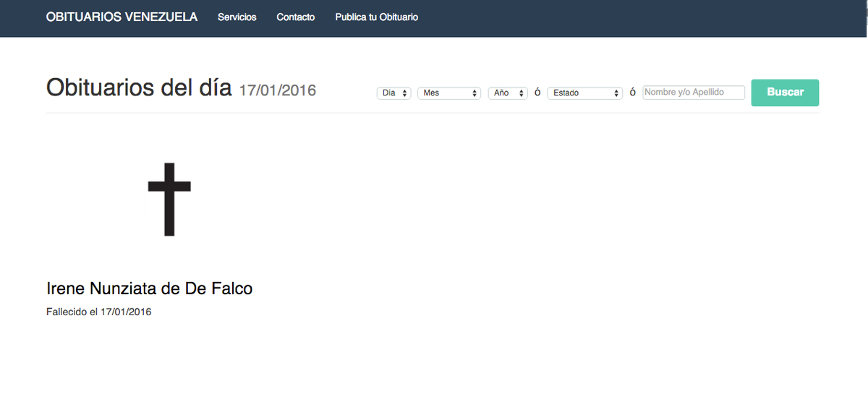868x402 pixels.
Task: Open Irene Nunziata de De Falco obituary
Action: (149, 288)
